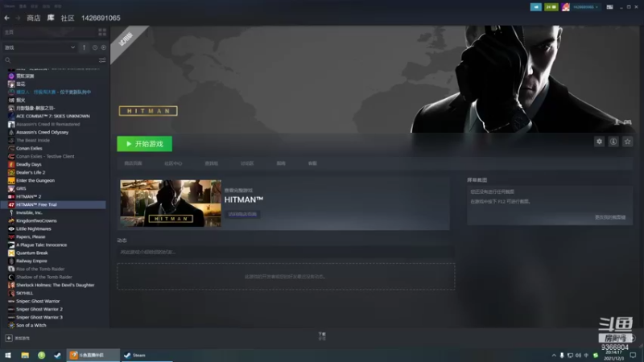Select Deadly Days in game list
Image resolution: width=644 pixels, height=362 pixels.
tap(29, 164)
